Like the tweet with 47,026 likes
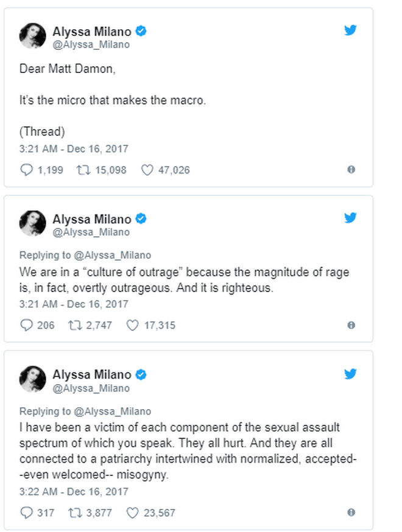Image resolution: width=402 pixels, height=532 pixels. [147, 170]
